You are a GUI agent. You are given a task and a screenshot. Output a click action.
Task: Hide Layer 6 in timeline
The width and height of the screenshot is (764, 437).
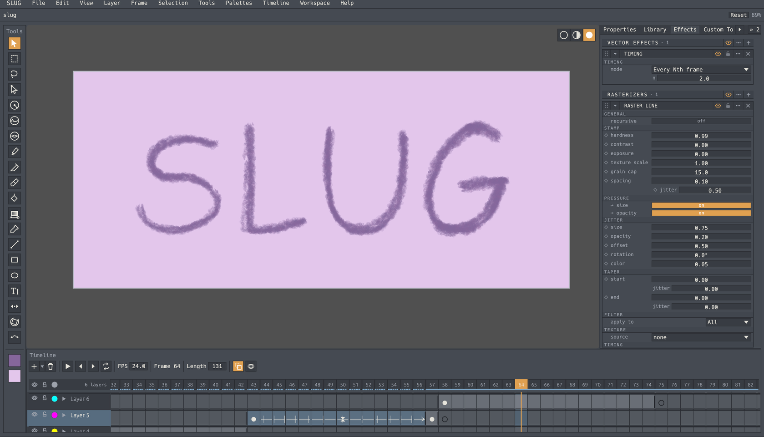tap(34, 399)
